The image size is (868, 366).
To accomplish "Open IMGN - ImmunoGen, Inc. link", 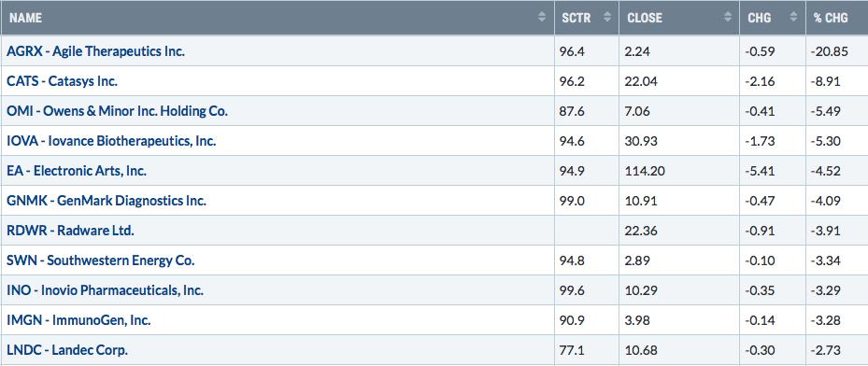I will point(78,320).
